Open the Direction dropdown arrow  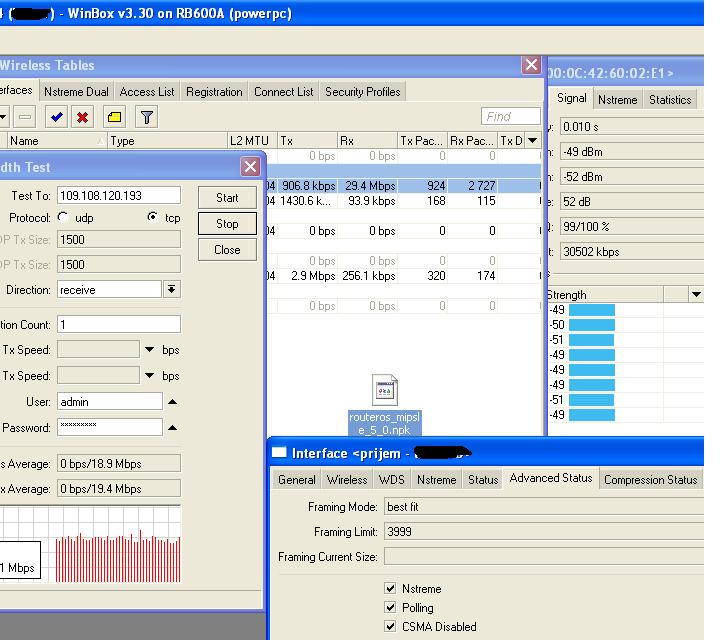coord(171,289)
